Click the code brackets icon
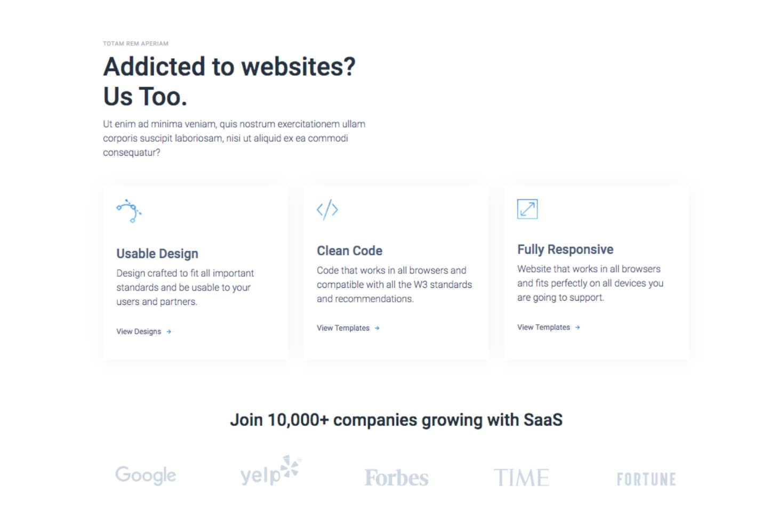The image size is (771, 532). (327, 209)
